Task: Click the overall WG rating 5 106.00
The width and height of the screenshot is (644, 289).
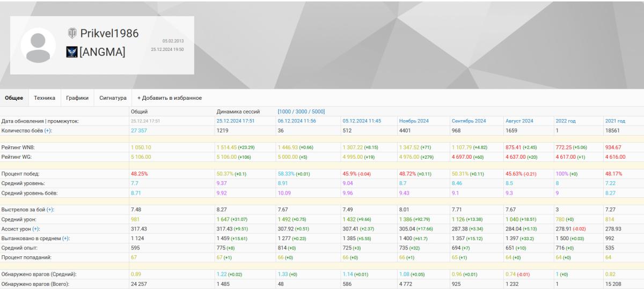Action: tap(141, 157)
